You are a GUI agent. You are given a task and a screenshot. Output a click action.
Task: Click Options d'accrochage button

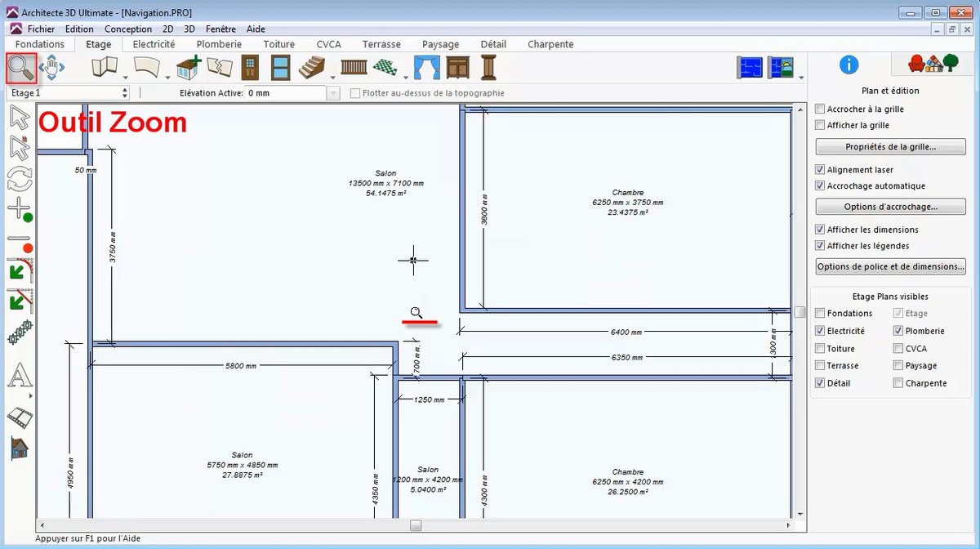pos(890,207)
